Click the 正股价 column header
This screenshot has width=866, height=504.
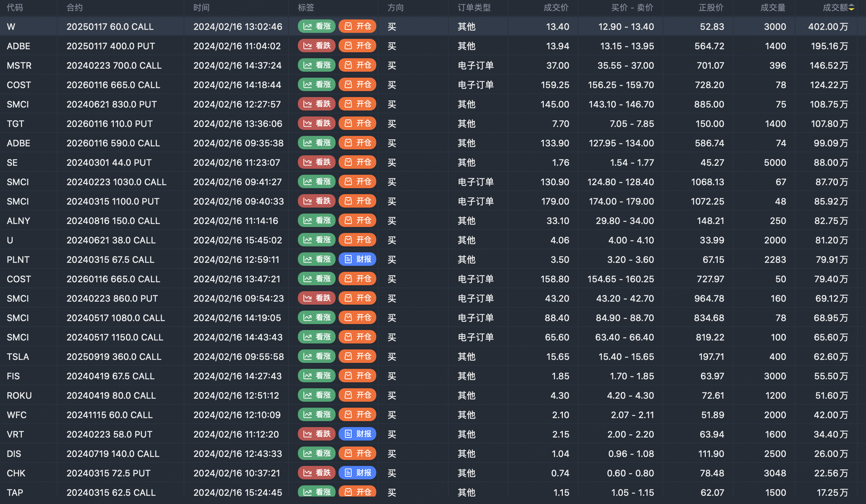point(711,8)
